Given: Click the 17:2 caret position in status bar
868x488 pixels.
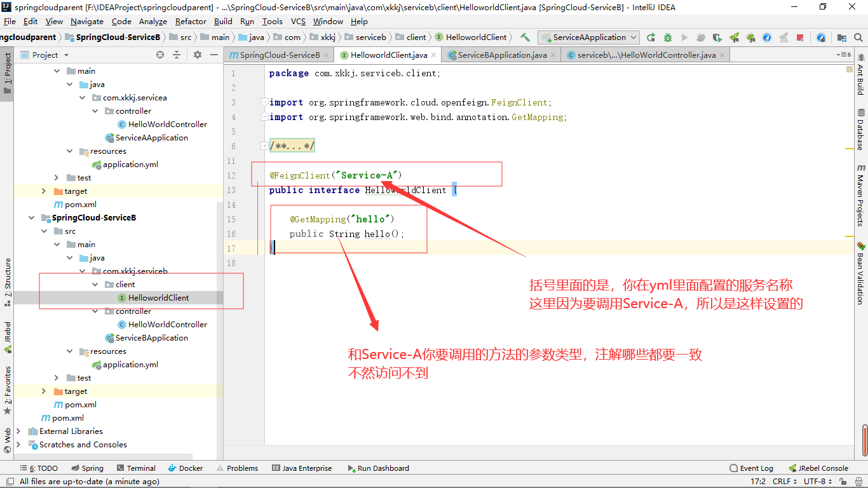Looking at the screenshot, I should 758,482.
